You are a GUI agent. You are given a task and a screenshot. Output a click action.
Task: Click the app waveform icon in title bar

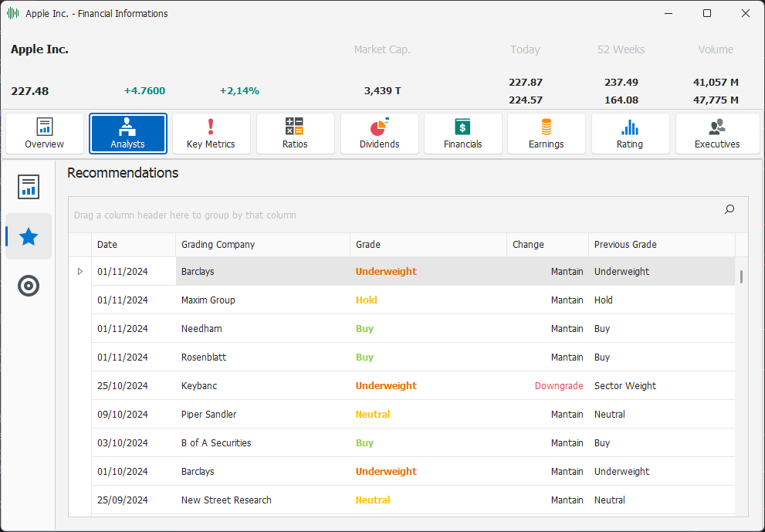click(12, 14)
